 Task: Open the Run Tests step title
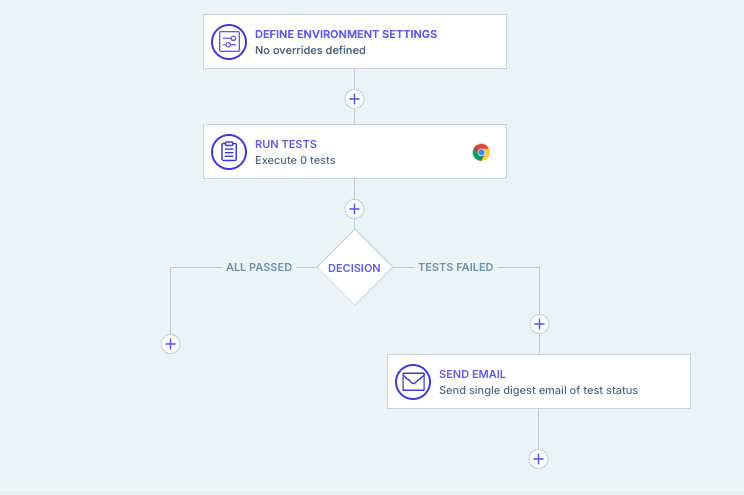tap(285, 145)
